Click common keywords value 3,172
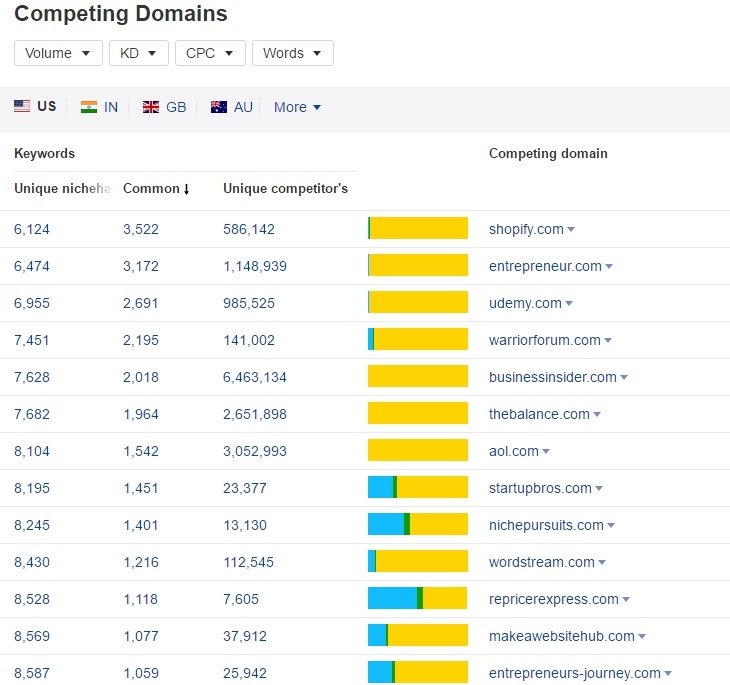Screen dimensions: 730x685 [141, 266]
